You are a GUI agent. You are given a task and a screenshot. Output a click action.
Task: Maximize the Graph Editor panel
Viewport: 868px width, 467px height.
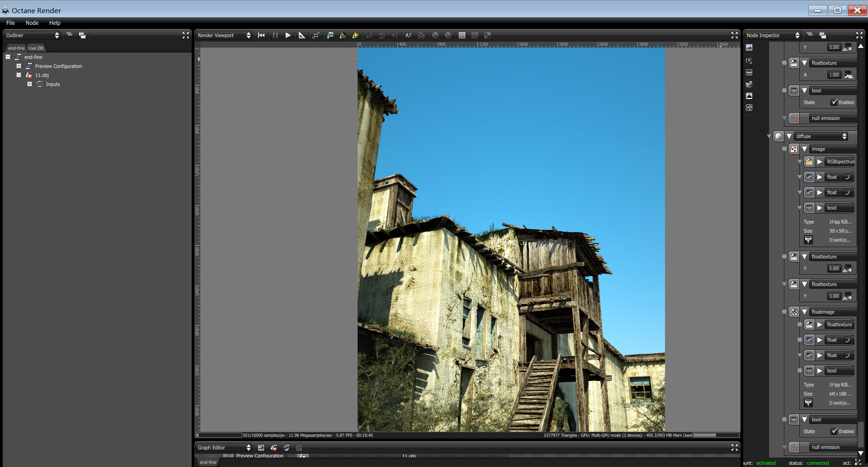pos(735,448)
